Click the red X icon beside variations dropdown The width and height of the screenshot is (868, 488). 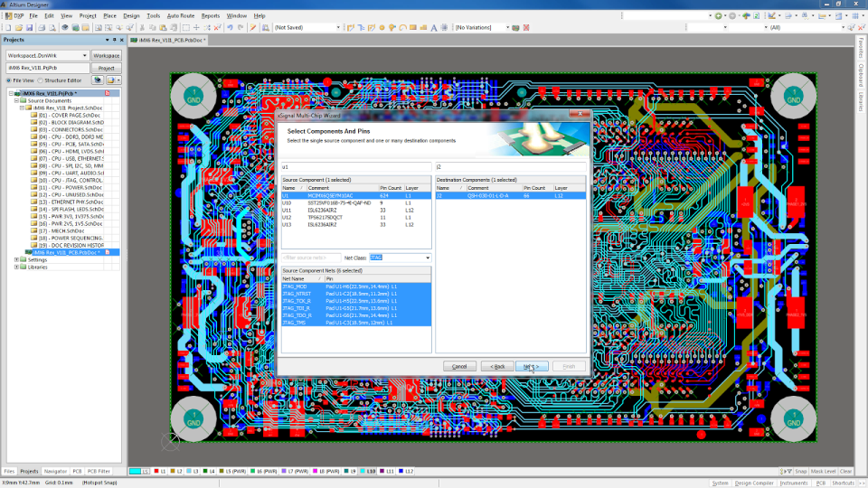point(526,27)
